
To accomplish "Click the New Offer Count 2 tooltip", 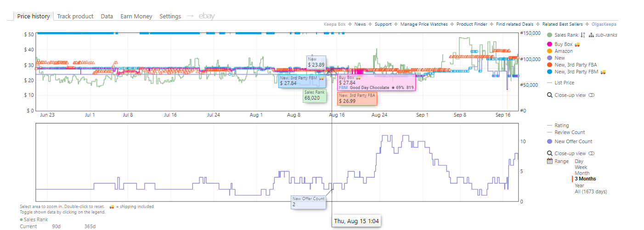I will 309,202.
